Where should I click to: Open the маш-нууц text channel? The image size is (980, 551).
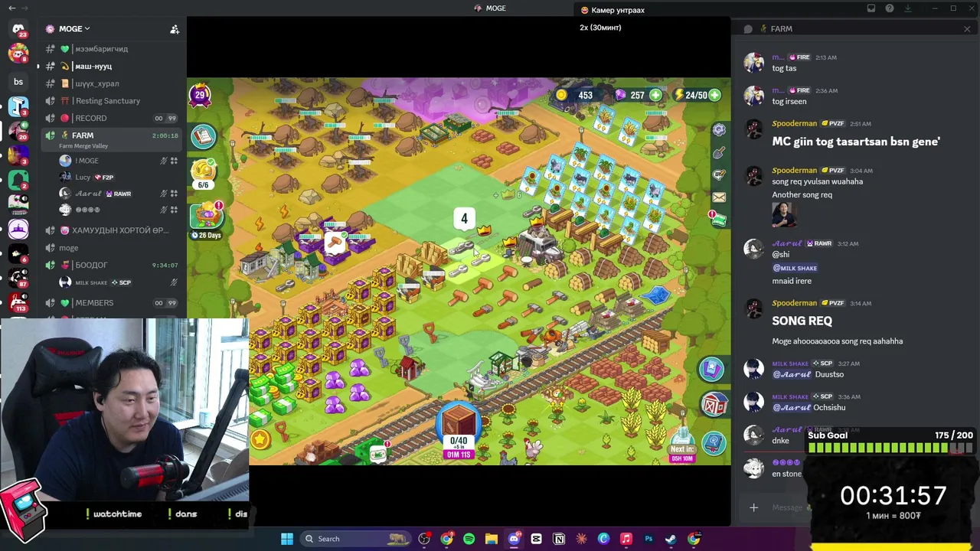pos(110,67)
